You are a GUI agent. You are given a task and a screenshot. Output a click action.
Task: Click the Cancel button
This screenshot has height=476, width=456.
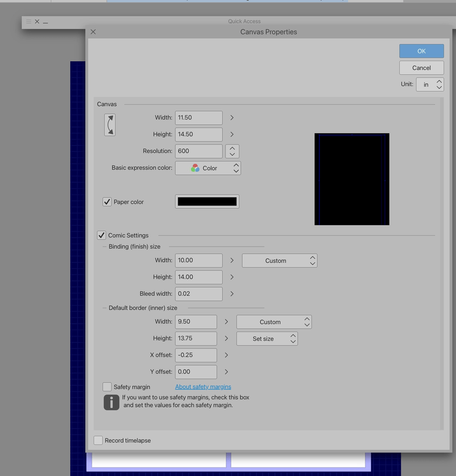pyautogui.click(x=421, y=68)
